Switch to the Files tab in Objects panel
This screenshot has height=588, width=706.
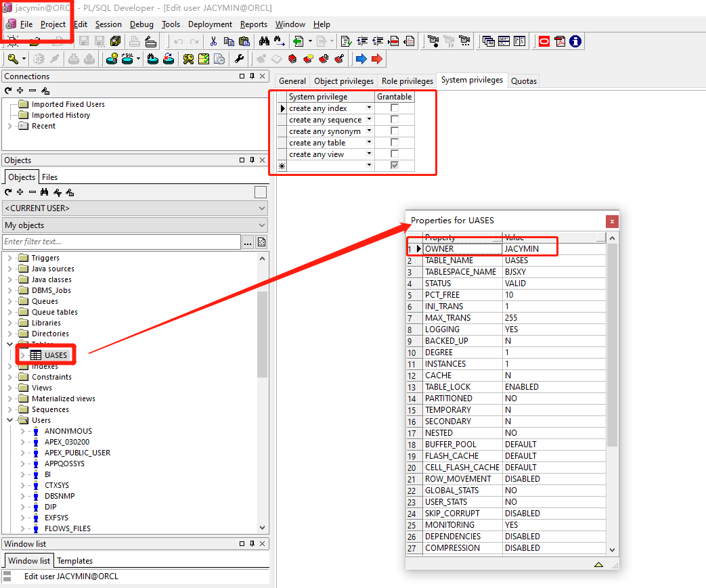49,177
